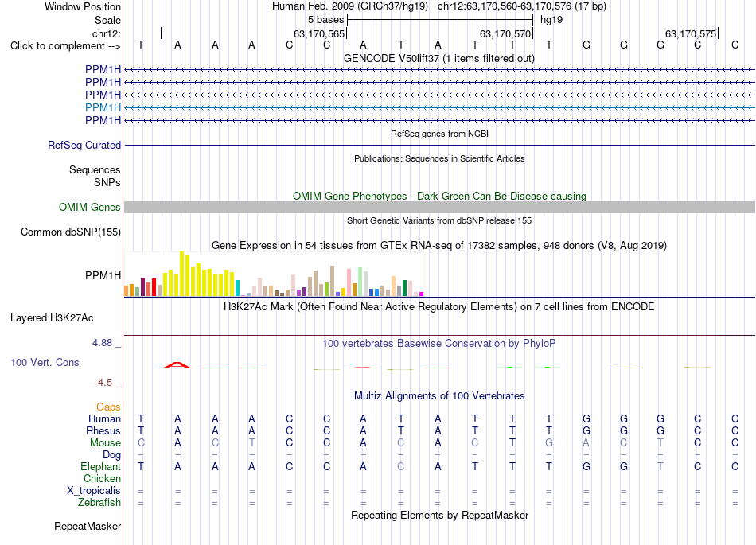Image resolution: width=756 pixels, height=545 pixels.
Task: Click ruler coordinate '63,170,565'
Action: coord(319,33)
